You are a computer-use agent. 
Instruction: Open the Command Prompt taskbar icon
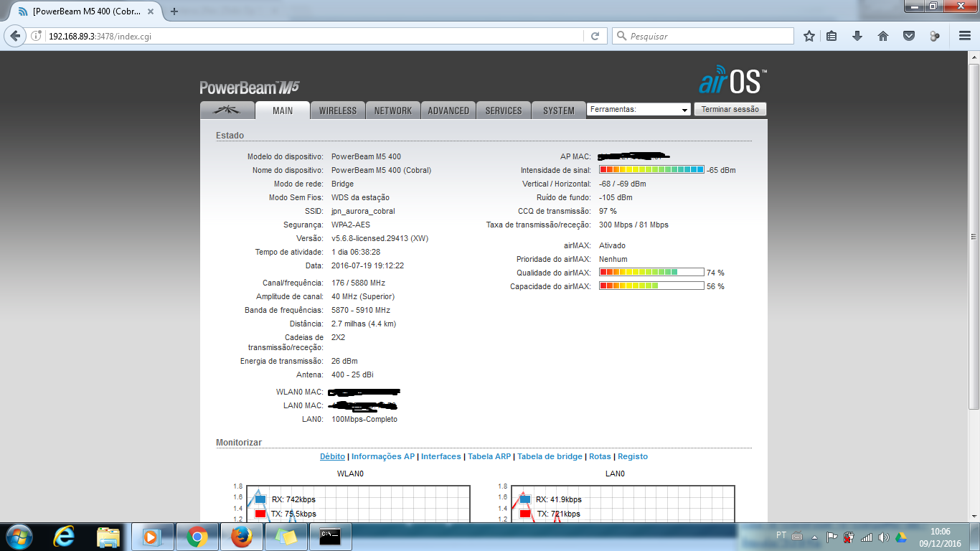[330, 537]
